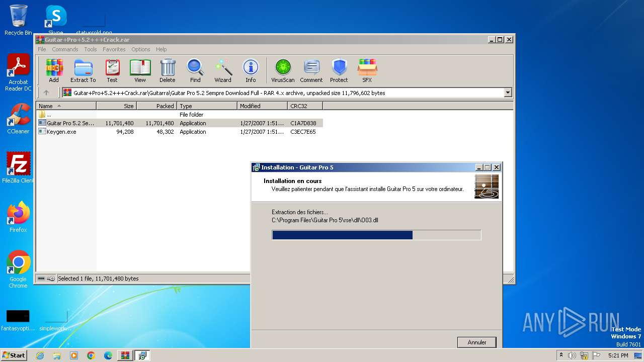Open Google Chrome desktop shortcut
Image resolution: width=644 pixels, height=362 pixels.
coord(18,269)
